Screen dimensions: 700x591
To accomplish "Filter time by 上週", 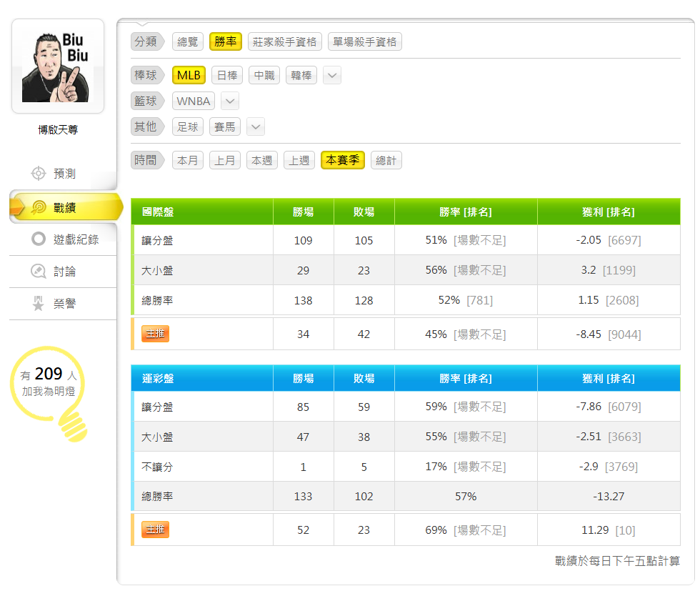I will pyautogui.click(x=299, y=160).
